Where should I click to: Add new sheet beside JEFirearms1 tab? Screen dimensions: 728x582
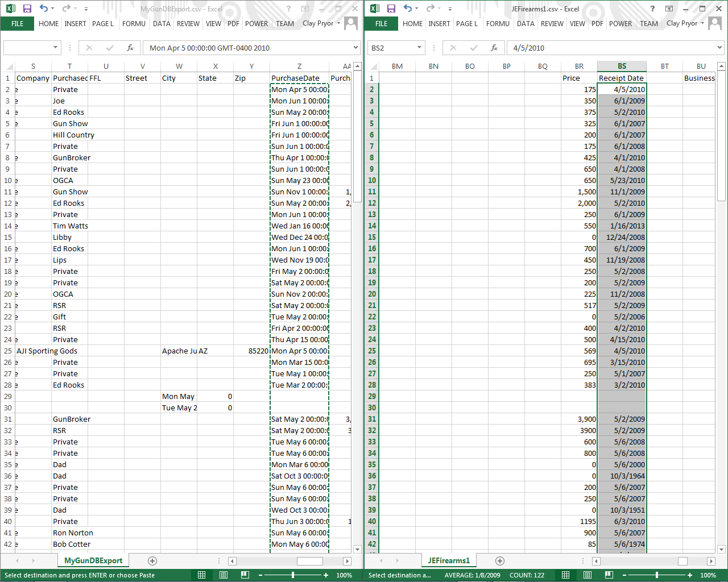point(500,561)
